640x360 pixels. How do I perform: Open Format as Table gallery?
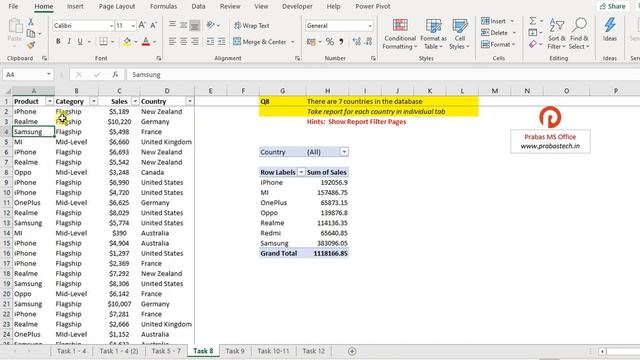pyautogui.click(x=433, y=34)
